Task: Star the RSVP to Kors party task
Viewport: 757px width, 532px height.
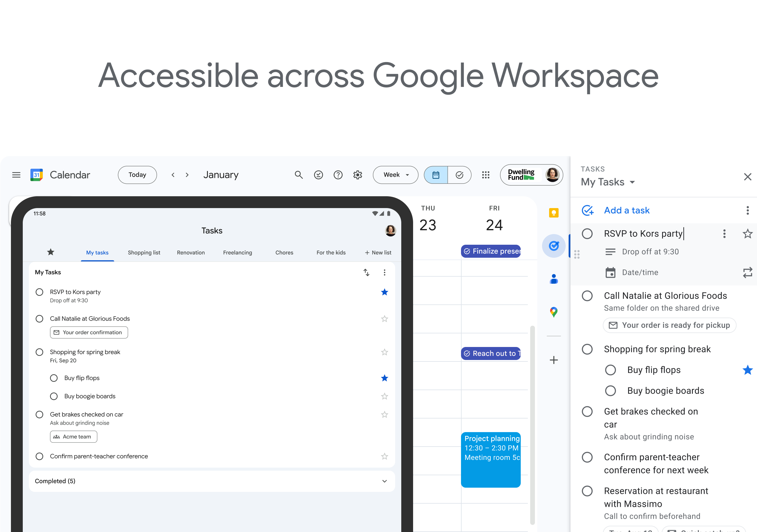Action: [x=747, y=234]
